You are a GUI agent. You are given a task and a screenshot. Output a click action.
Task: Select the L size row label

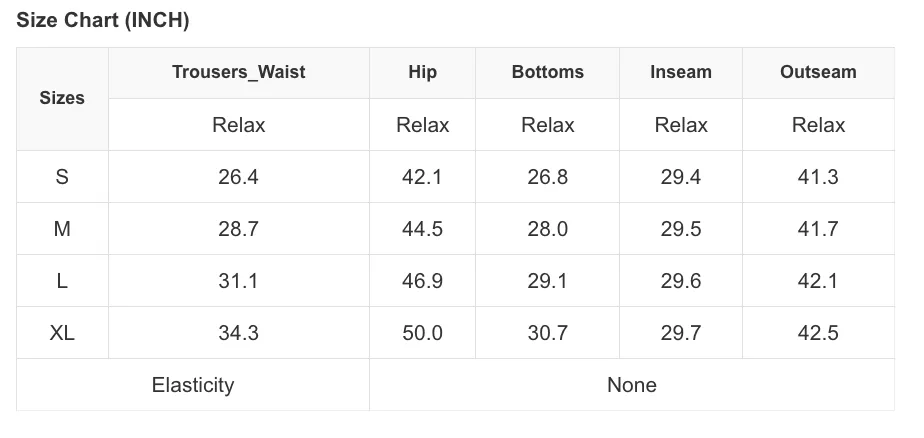(x=62, y=281)
